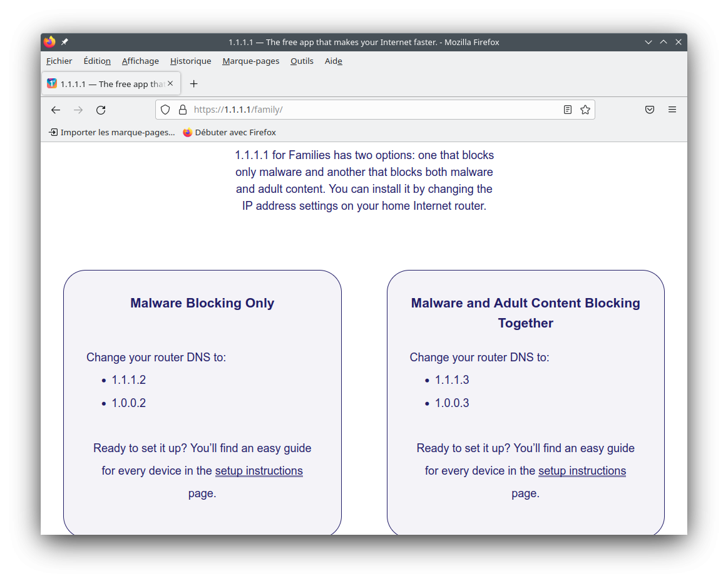The image size is (728, 583).
Task: Open the Historique menu
Action: pos(190,61)
